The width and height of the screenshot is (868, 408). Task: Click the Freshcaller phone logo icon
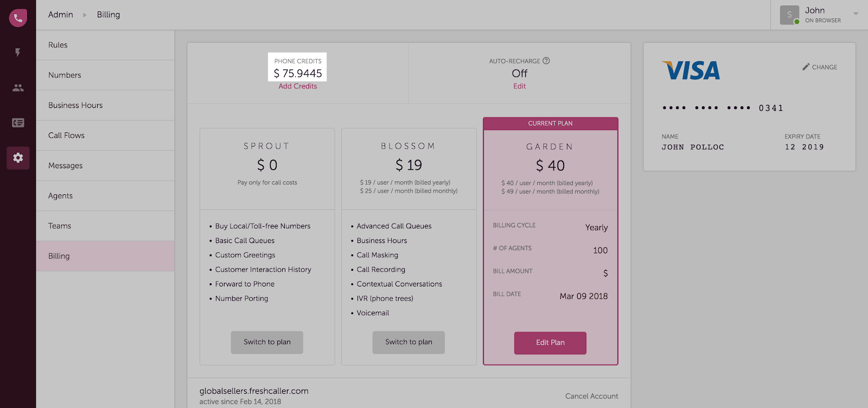click(x=18, y=18)
